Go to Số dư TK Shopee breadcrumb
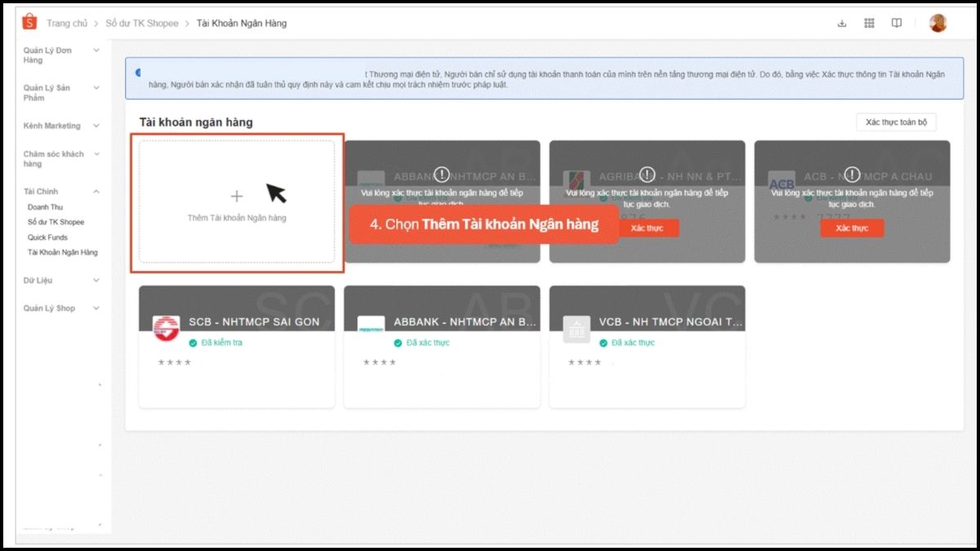This screenshot has height=551, width=980. point(142,23)
